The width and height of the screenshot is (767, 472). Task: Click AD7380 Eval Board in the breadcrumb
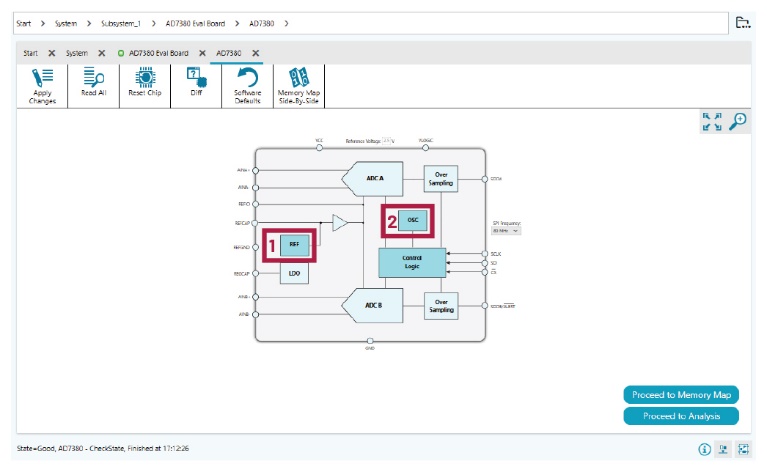coord(195,23)
